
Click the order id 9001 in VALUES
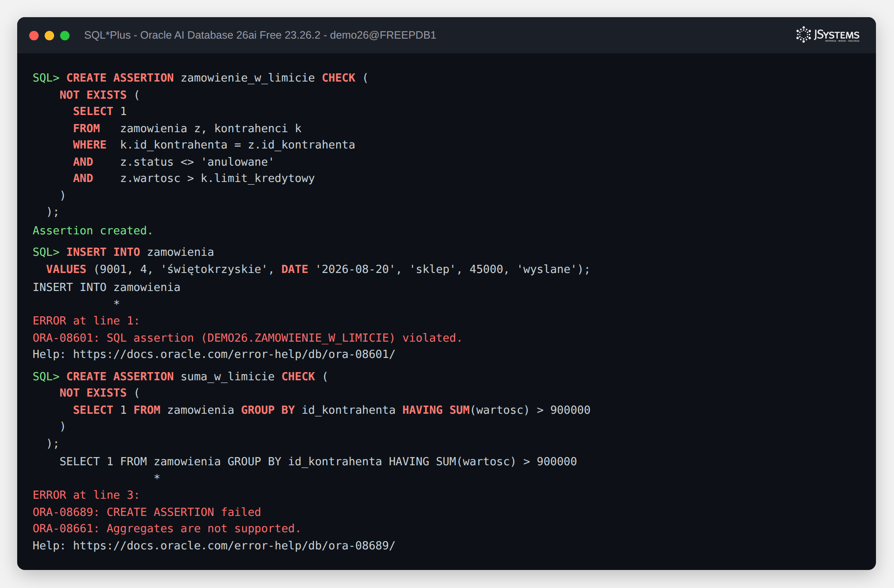point(113,270)
